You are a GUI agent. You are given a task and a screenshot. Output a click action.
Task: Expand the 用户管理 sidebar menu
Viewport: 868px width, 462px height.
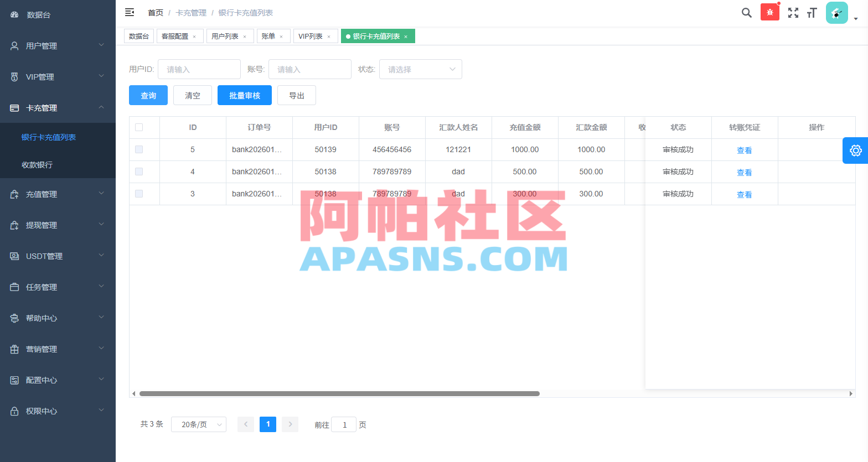click(58, 46)
